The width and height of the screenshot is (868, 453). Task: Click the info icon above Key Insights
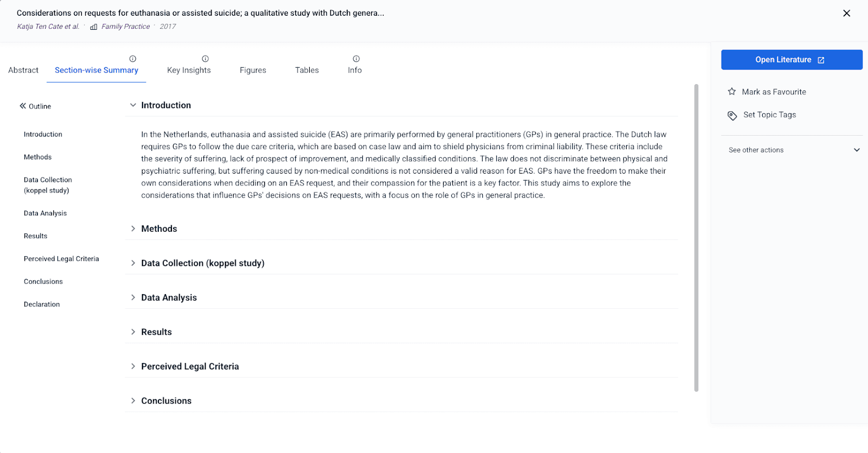point(205,58)
